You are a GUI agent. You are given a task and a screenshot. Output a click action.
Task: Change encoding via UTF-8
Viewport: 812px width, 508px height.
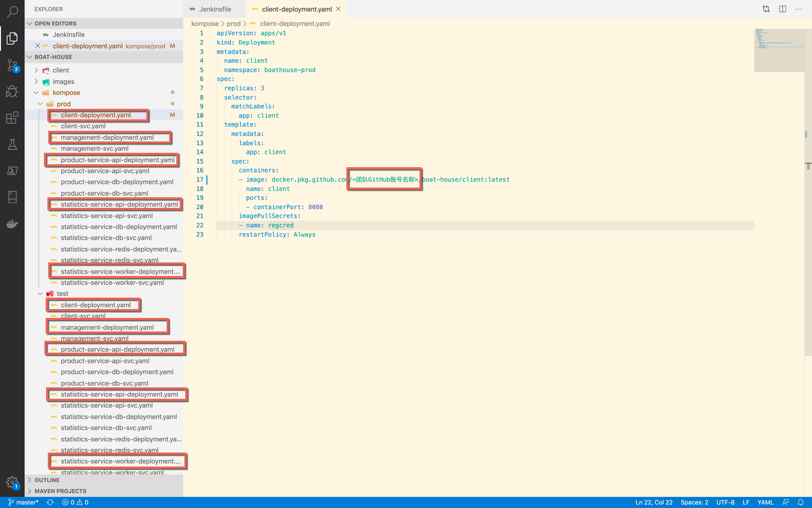point(725,502)
